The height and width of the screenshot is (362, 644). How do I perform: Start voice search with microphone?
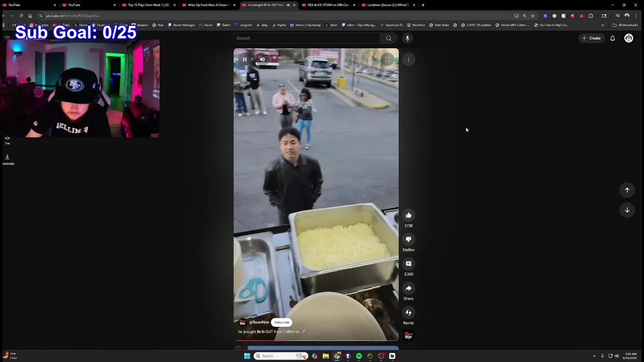pos(408,38)
